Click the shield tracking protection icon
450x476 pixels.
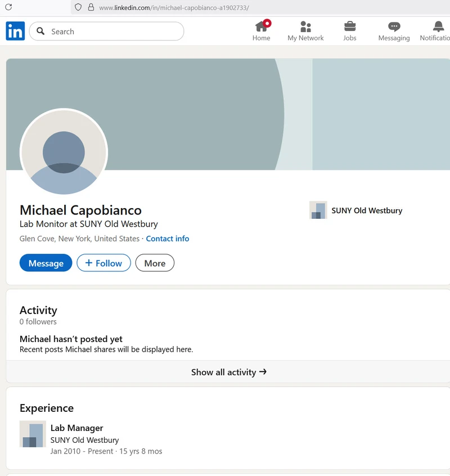pyautogui.click(x=78, y=7)
